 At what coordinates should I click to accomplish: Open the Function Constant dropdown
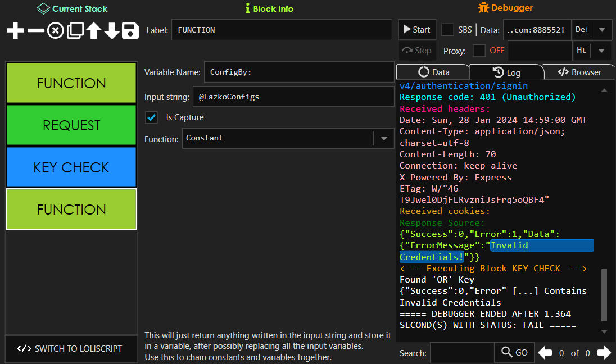pos(384,139)
